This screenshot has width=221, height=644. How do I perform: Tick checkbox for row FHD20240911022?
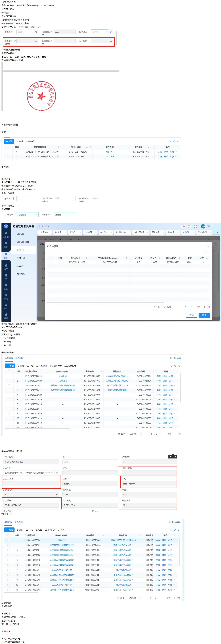9,386
